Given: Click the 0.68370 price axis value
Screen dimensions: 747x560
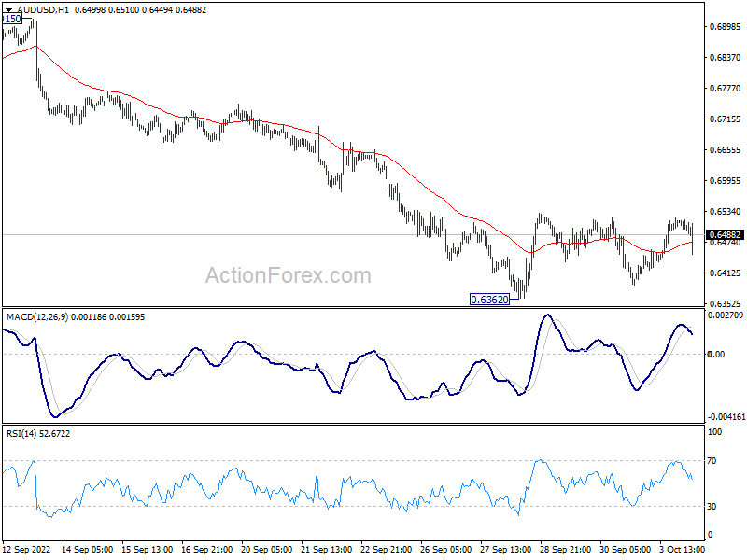Looking at the screenshot, I should click(x=726, y=58).
